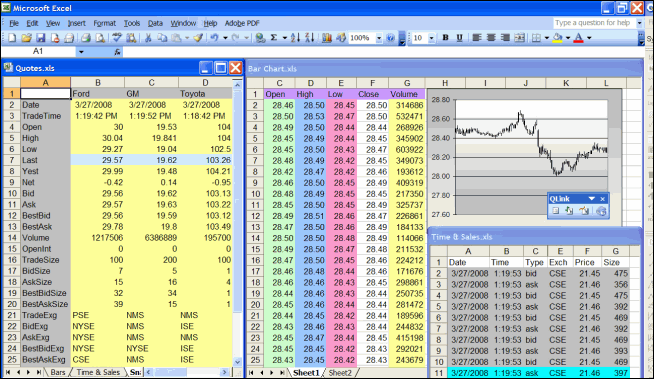This screenshot has height=379, width=654.
Task: Insert a hyperlink with the globe icon
Action: coord(260,38)
